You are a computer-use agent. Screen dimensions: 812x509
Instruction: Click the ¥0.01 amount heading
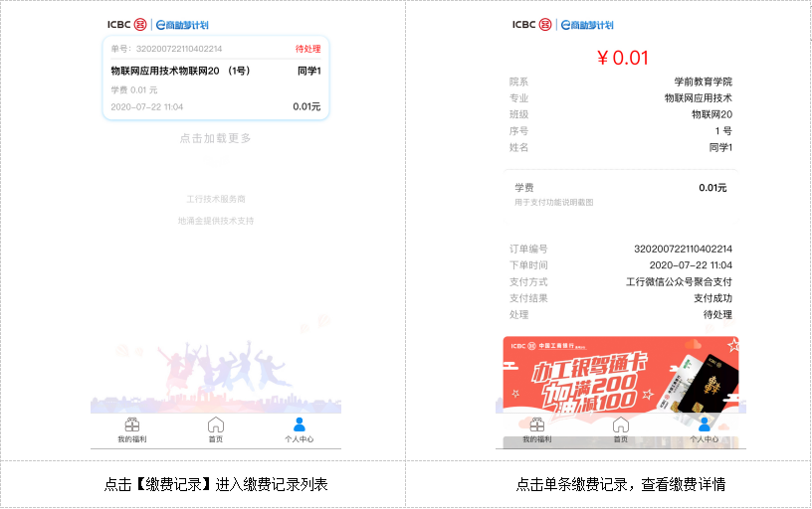pos(623,58)
